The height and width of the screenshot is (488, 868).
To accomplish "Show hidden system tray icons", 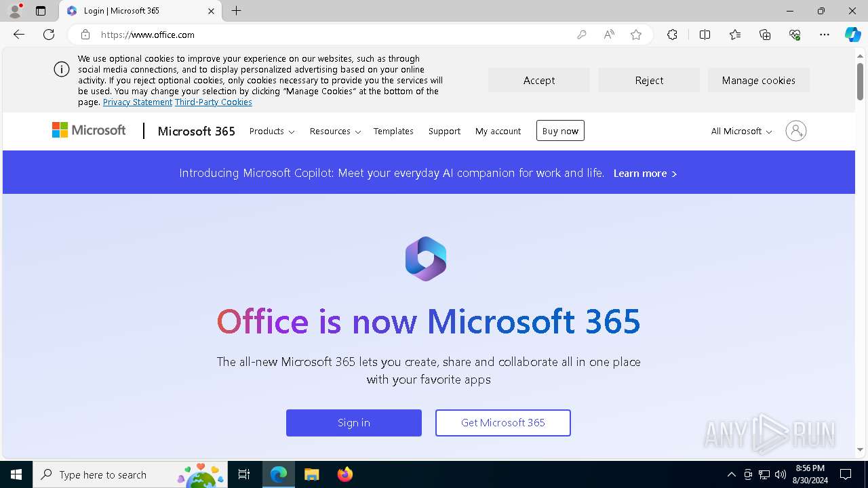I will click(x=731, y=474).
